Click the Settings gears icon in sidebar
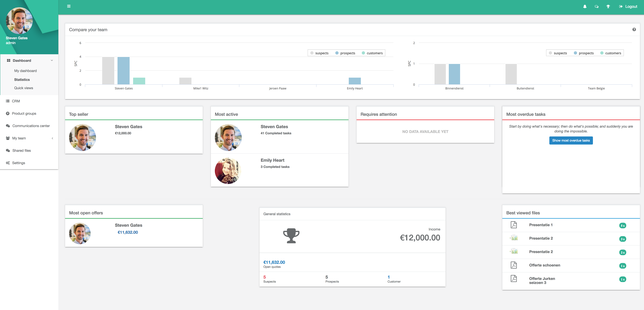 pyautogui.click(x=8, y=163)
